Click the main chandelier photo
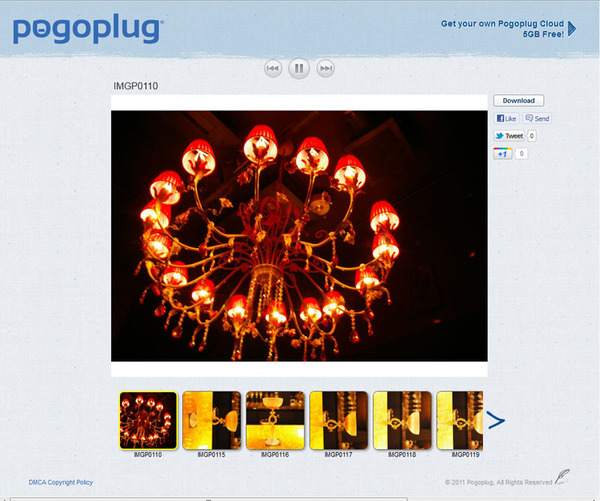 pyautogui.click(x=299, y=236)
